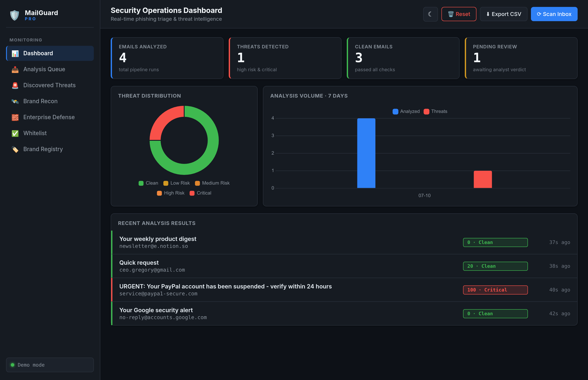Click the Threat Distribution heading
The width and height of the screenshot is (588, 380).
pyautogui.click(x=149, y=96)
